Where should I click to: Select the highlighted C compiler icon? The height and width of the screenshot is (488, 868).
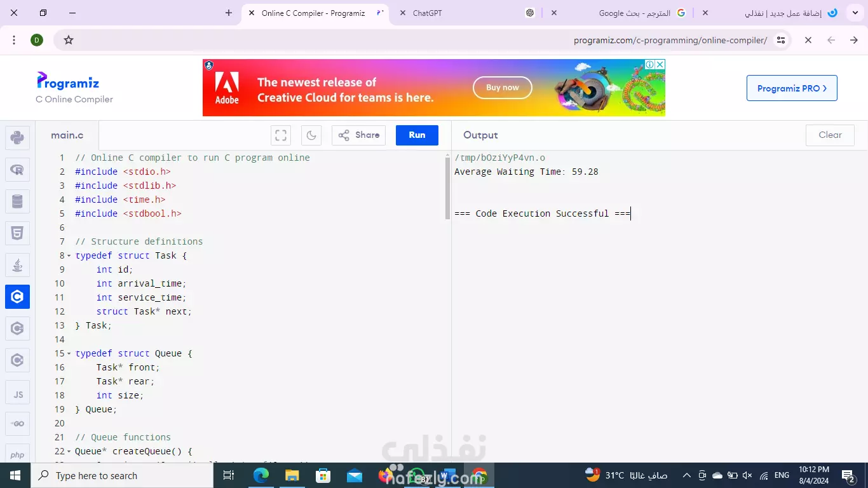(x=17, y=297)
